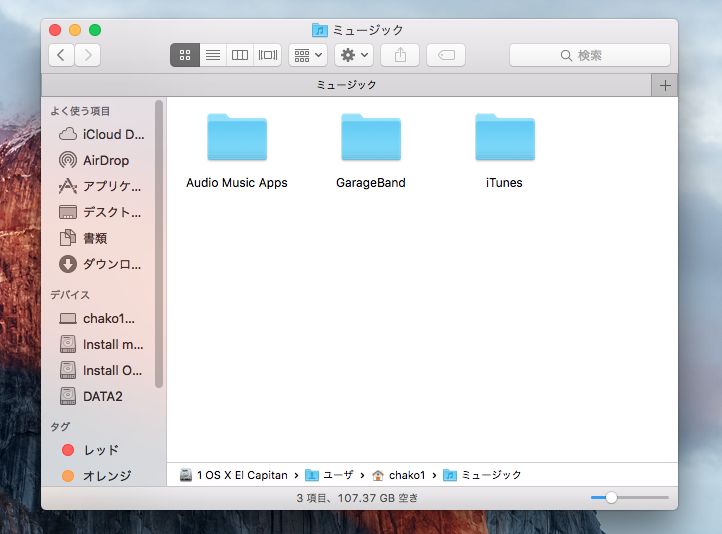
Task: Add a new tab with plus button
Action: [x=665, y=85]
